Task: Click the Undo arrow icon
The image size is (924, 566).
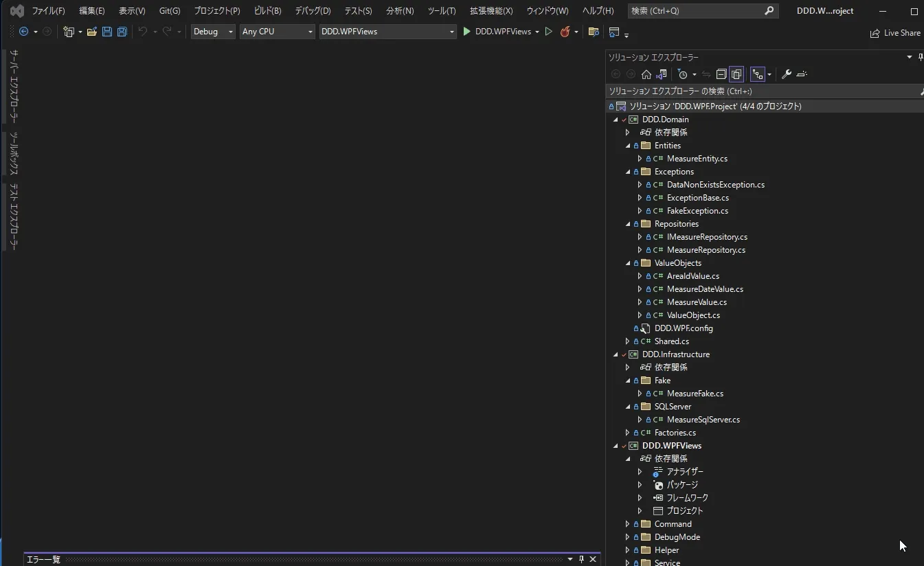Action: coord(142,32)
